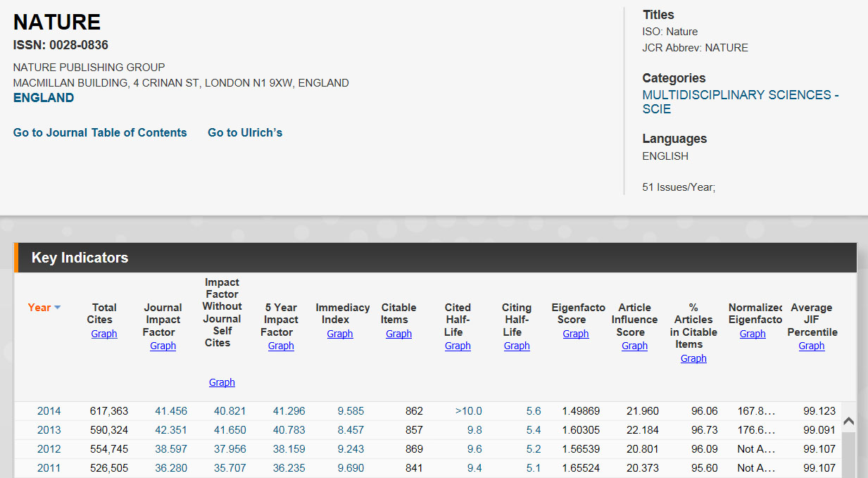The image size is (868, 478).
Task: Select the JIF percentile 99.123
Action: pos(819,411)
